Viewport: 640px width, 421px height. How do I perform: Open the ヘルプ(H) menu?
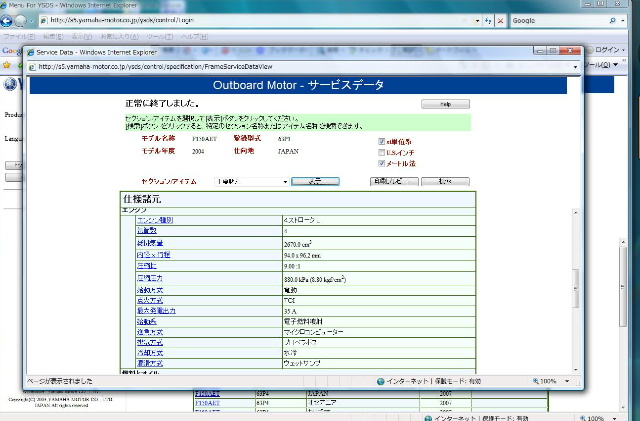[x=194, y=36]
